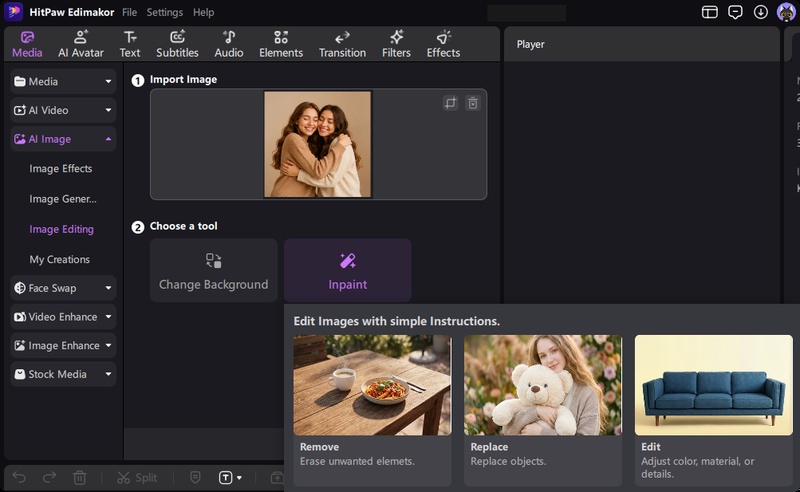Screen dimensions: 800x492
Task: Open the Settings menu
Action: pos(164,12)
